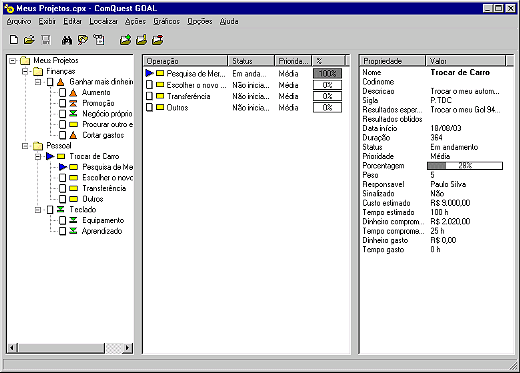Click the Finanças folder icon in the tree
This screenshot has height=373, width=520.
(38, 71)
